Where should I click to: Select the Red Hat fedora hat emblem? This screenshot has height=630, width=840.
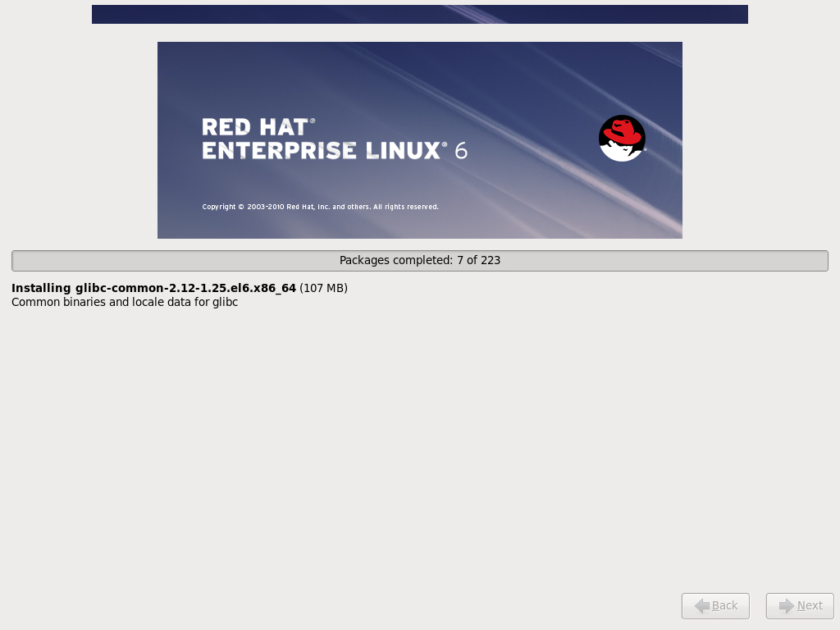(x=622, y=131)
